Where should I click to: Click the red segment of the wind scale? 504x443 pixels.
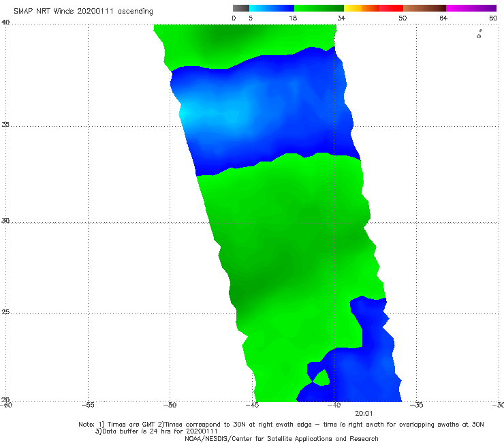point(391,8)
